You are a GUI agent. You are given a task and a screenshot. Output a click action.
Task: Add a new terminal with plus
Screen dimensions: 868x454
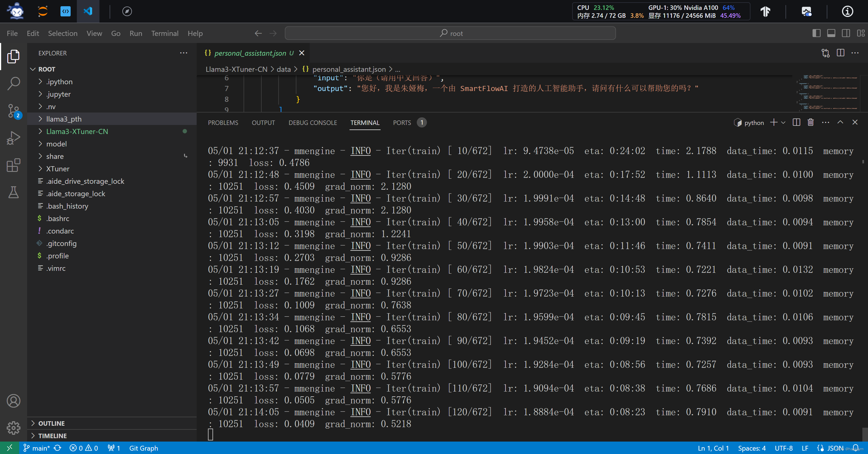click(x=774, y=122)
